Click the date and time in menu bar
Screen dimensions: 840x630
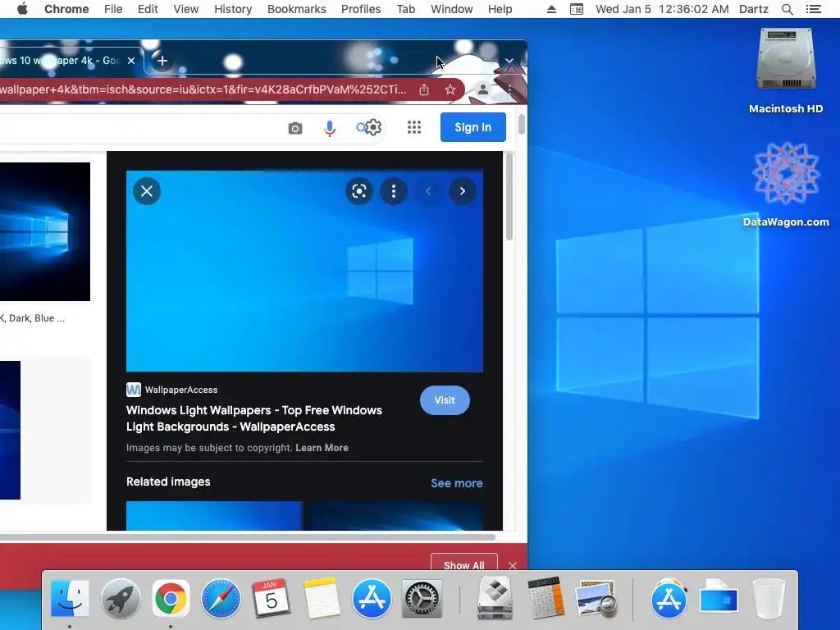662,9
